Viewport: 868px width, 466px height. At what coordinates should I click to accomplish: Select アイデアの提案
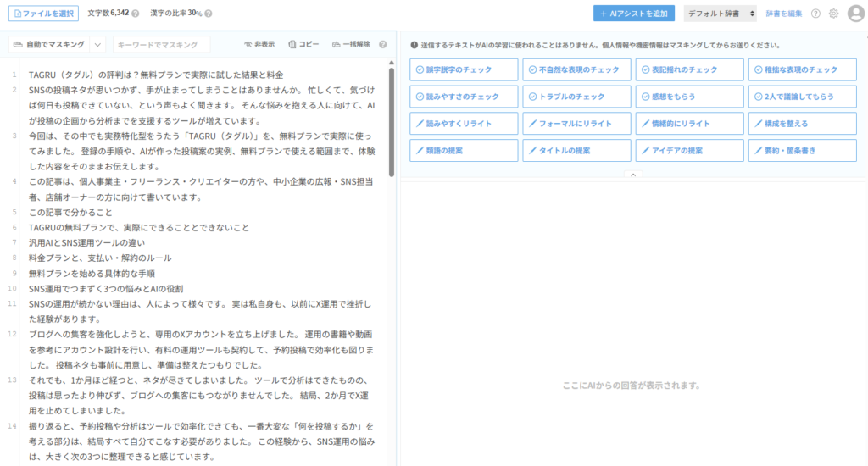pyautogui.click(x=690, y=151)
